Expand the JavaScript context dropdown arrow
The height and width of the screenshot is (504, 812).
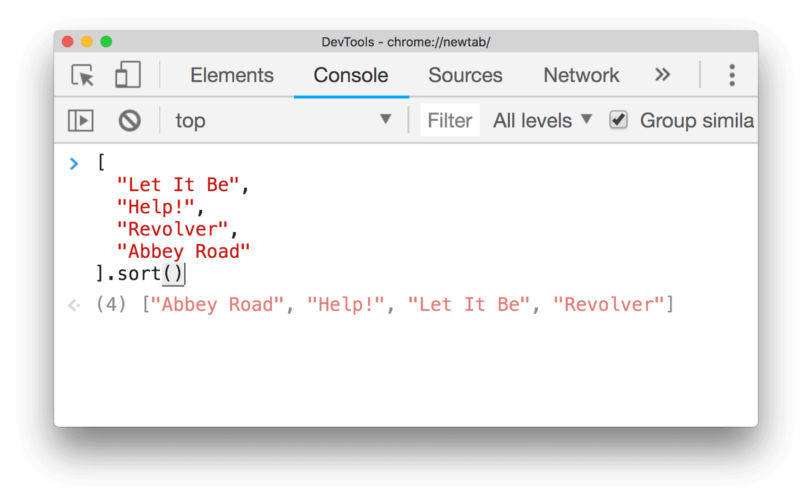coord(385,120)
